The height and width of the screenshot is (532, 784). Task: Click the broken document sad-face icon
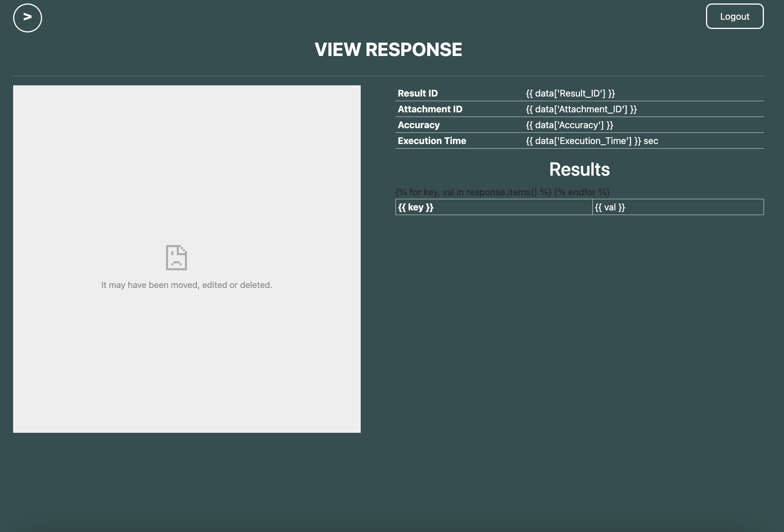(176, 257)
